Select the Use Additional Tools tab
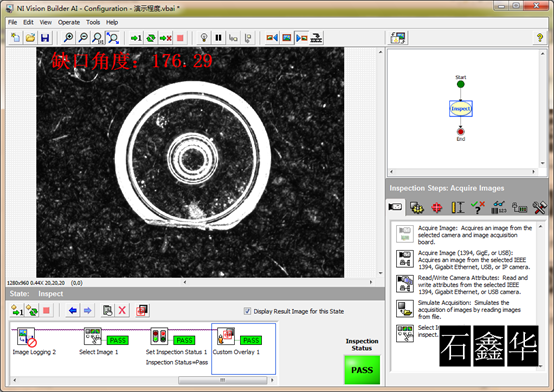 pyautogui.click(x=540, y=207)
